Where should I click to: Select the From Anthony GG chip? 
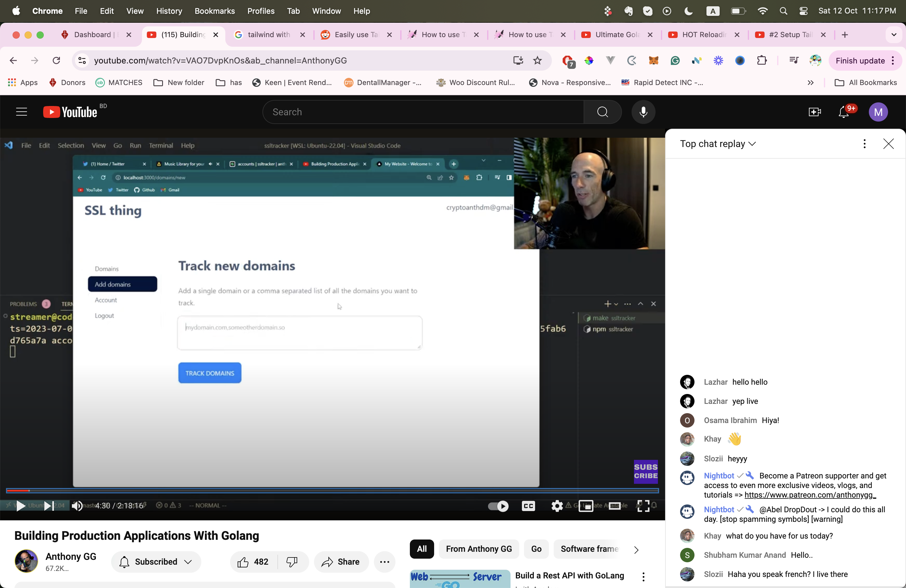pos(479,549)
